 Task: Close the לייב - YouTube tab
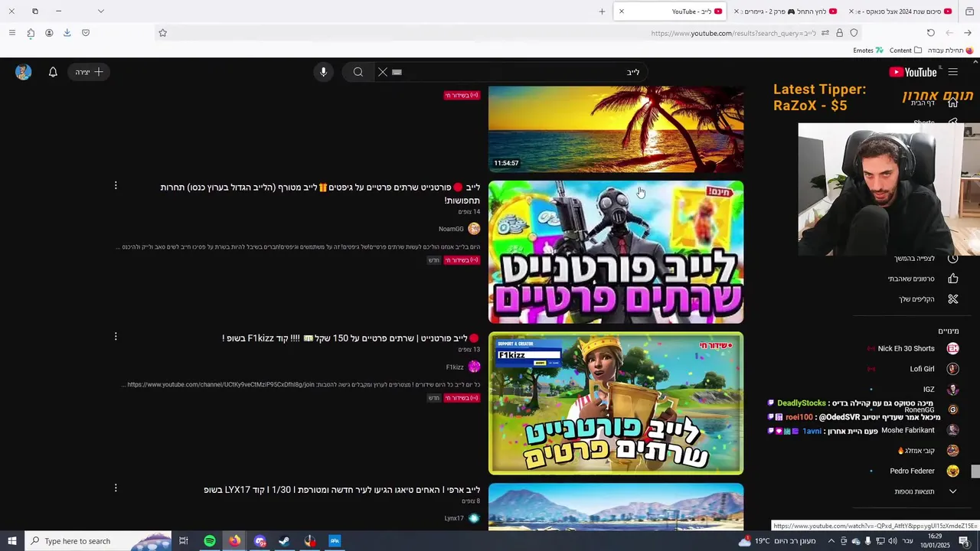click(x=622, y=11)
